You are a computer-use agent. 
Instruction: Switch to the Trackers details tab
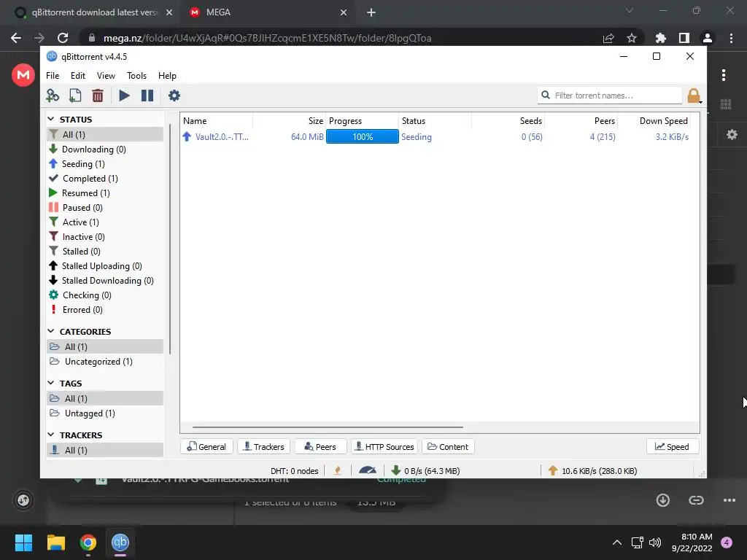[264, 447]
